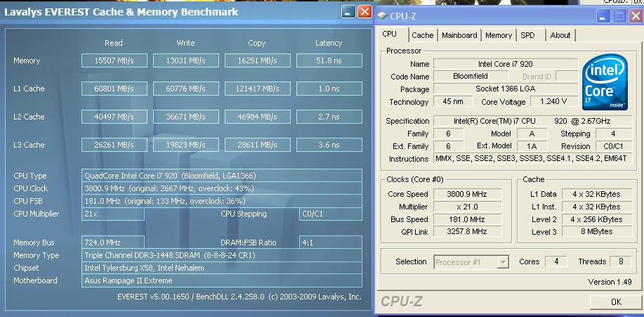Click the L2 Cache Read value 40497 MB/s
This screenshot has width=644, height=317.
(x=114, y=117)
